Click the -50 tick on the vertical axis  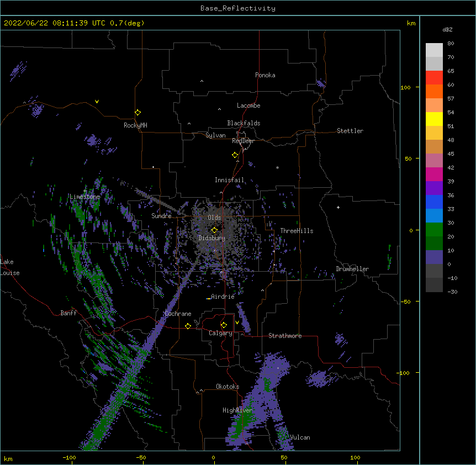(405, 302)
